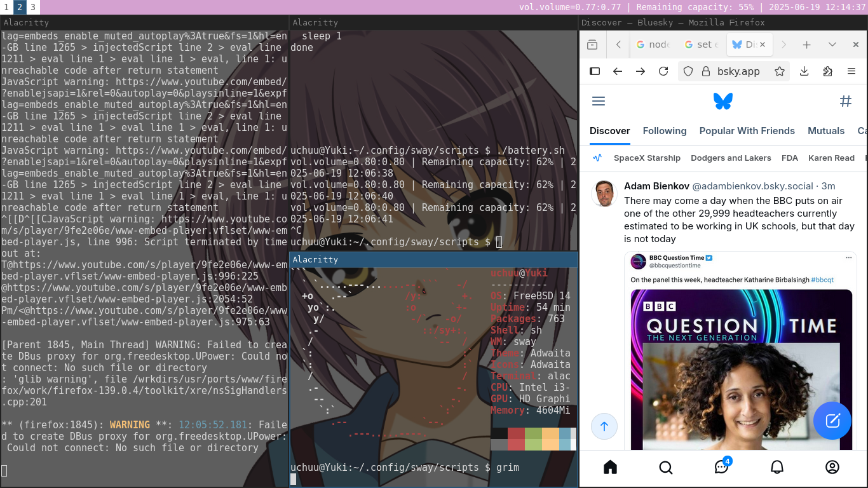This screenshot has width=868, height=488.
Task: Open the tracking protection shield icon
Action: 688,71
